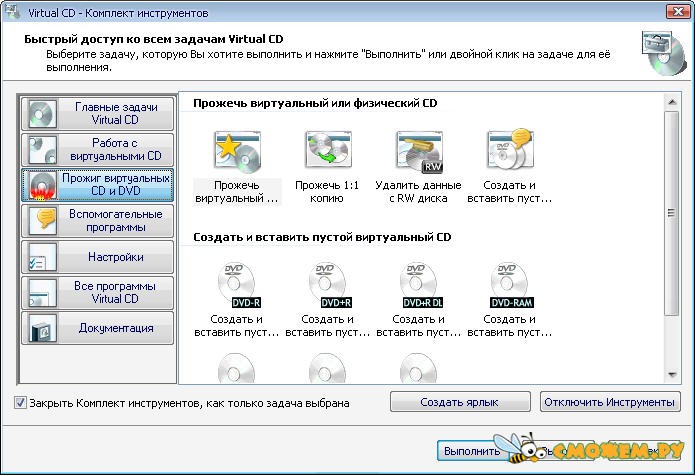Click the Отключить Инструменты button
695x475 pixels.
(610, 402)
